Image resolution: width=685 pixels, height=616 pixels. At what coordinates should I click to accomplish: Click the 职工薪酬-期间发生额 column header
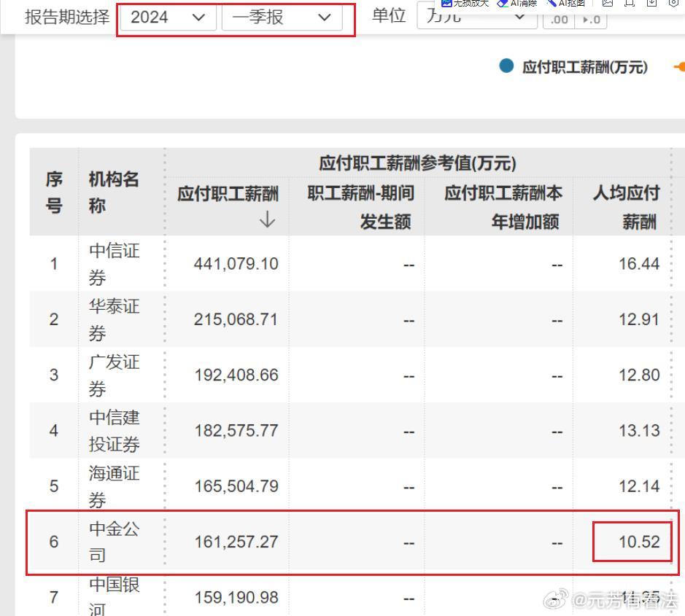[x=361, y=207]
